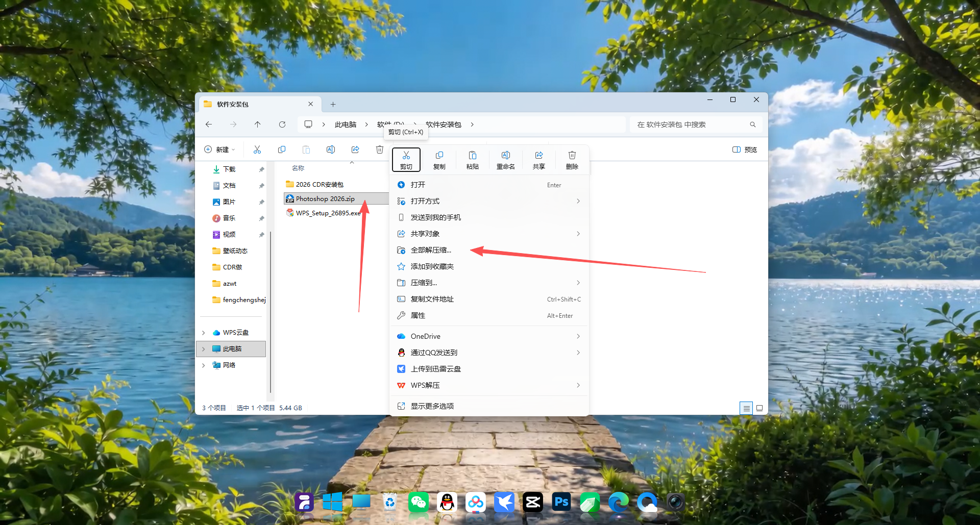
Task: Select 添加到收藏夹 in the context menu
Action: [489, 266]
